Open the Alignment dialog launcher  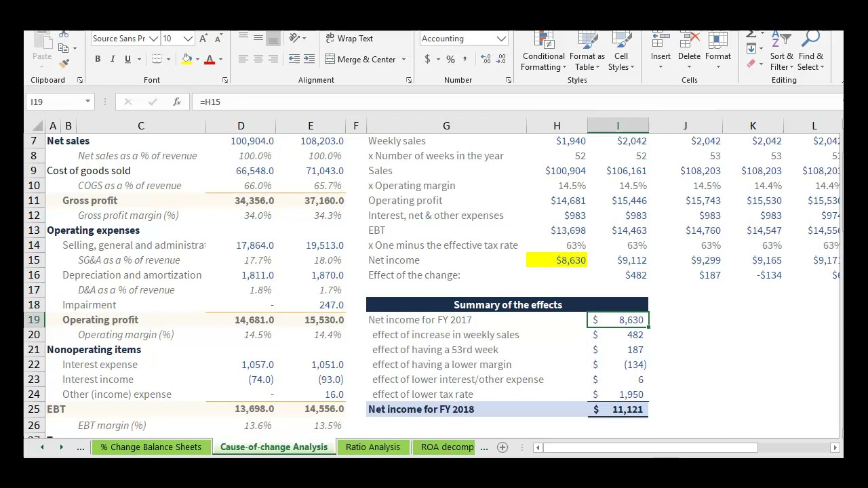click(x=409, y=80)
